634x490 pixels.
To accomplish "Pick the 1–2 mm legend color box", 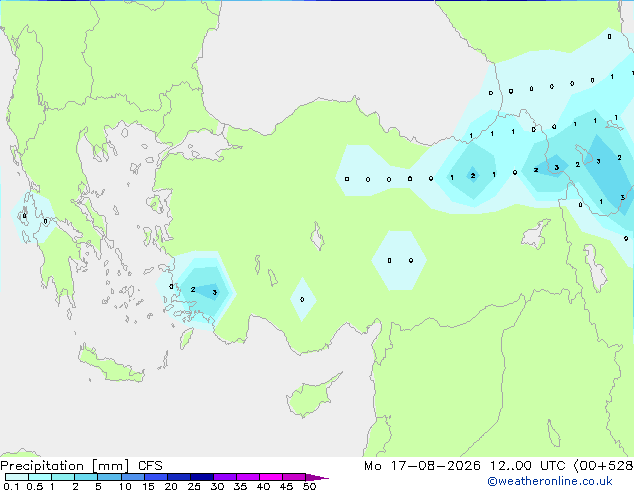I will (63, 477).
